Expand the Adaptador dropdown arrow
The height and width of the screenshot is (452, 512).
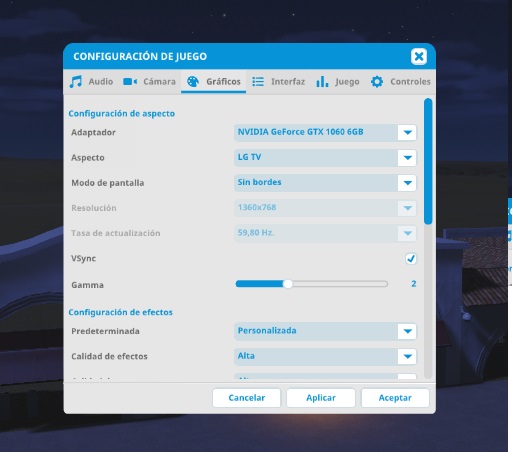tap(407, 132)
